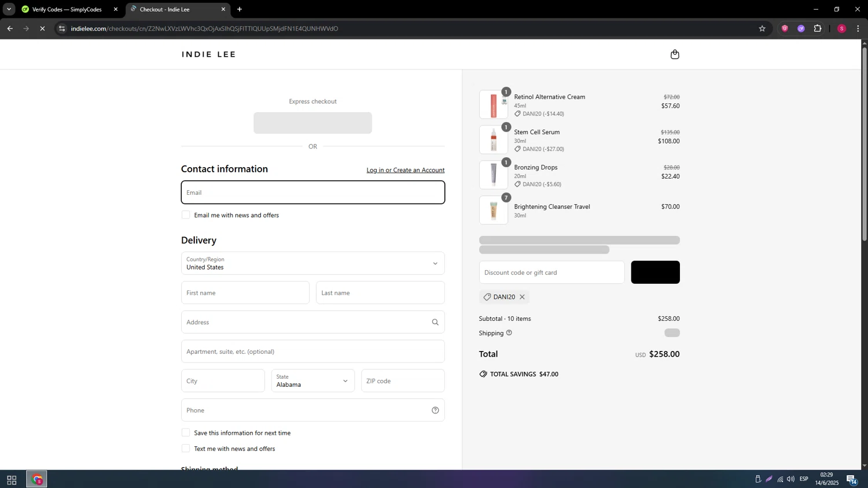Apply the discount code with the black button
This screenshot has width=868, height=488.
(x=656, y=272)
